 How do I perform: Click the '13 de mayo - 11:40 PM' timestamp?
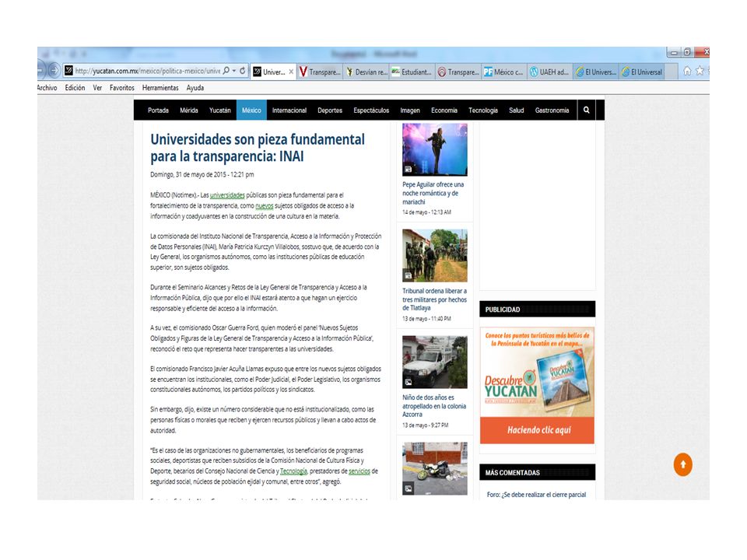(x=426, y=319)
